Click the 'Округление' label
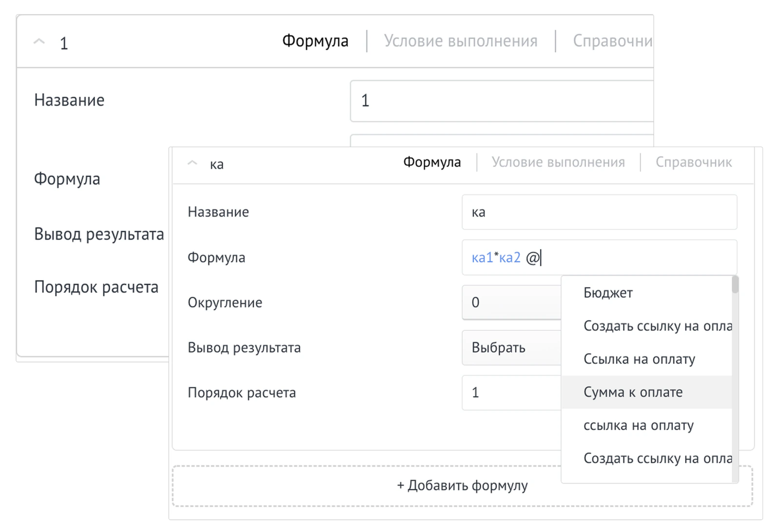 [225, 303]
